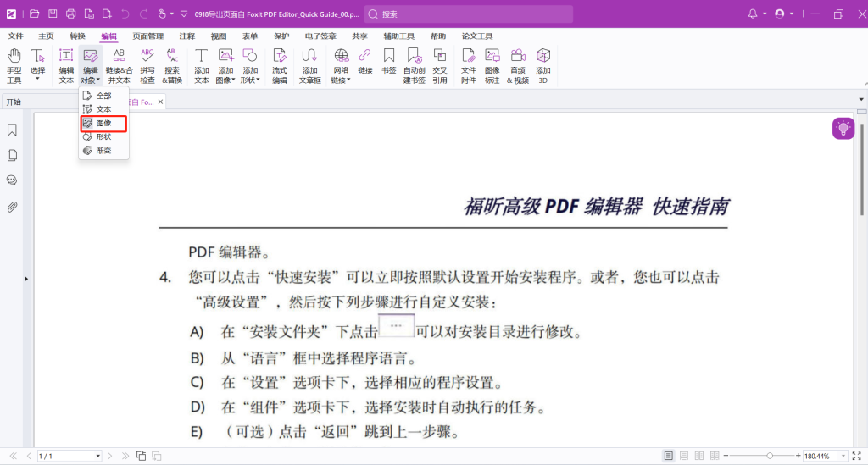Choose 文本 (Text) from the dropdown
The height and width of the screenshot is (465, 868).
(x=103, y=109)
